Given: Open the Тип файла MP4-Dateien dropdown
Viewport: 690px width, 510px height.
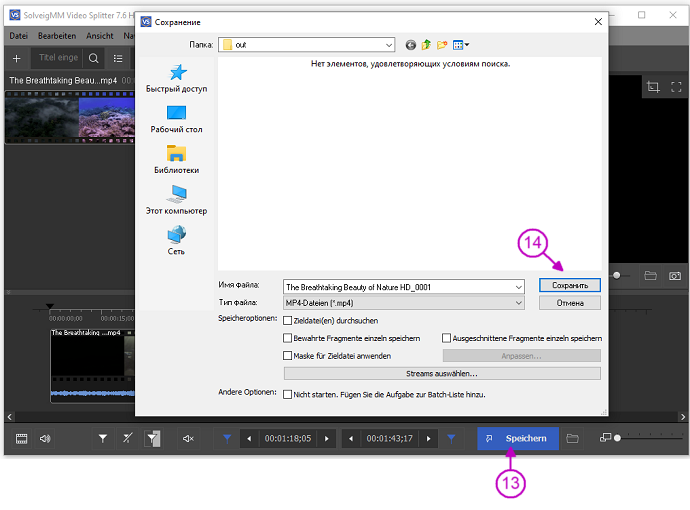Looking at the screenshot, I should click(x=404, y=303).
